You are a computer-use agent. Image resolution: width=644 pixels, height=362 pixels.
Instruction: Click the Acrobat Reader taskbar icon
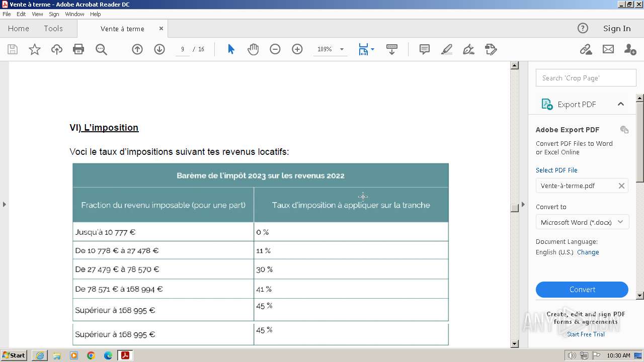125,355
